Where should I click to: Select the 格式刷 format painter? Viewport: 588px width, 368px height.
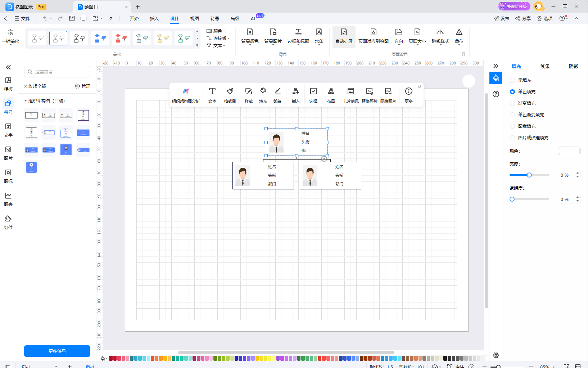230,95
